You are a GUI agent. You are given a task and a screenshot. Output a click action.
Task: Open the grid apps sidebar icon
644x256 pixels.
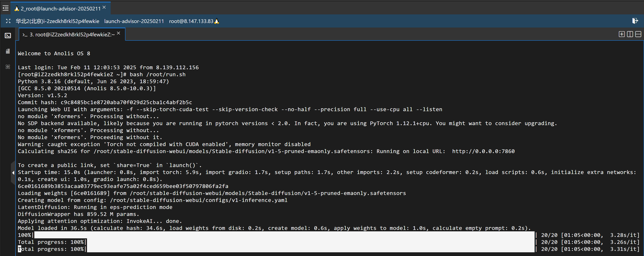8,67
